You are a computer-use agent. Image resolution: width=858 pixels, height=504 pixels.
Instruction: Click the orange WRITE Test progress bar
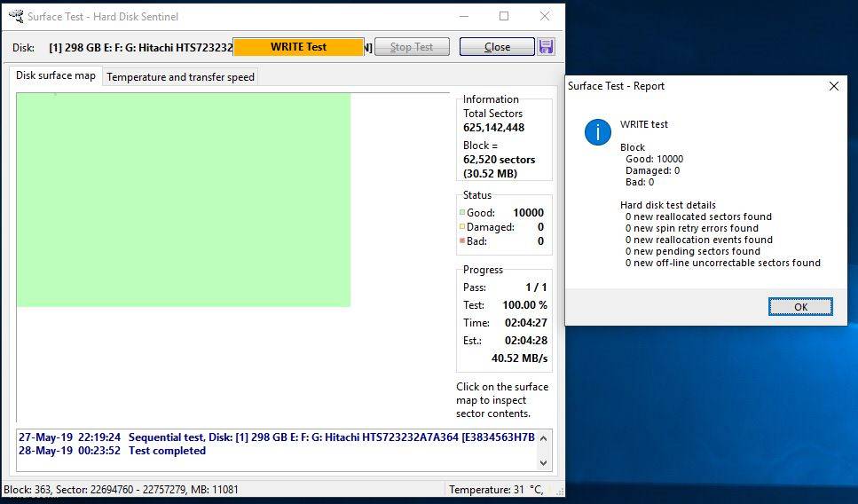click(x=299, y=47)
